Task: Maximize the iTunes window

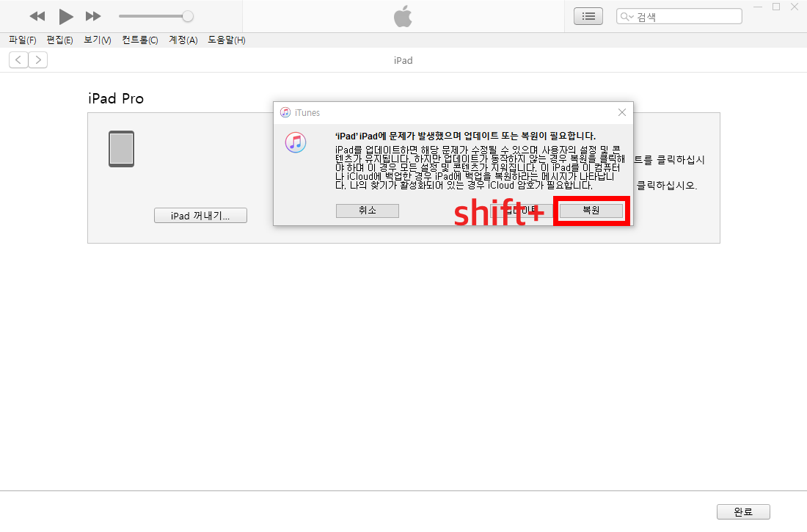Action: click(x=776, y=7)
